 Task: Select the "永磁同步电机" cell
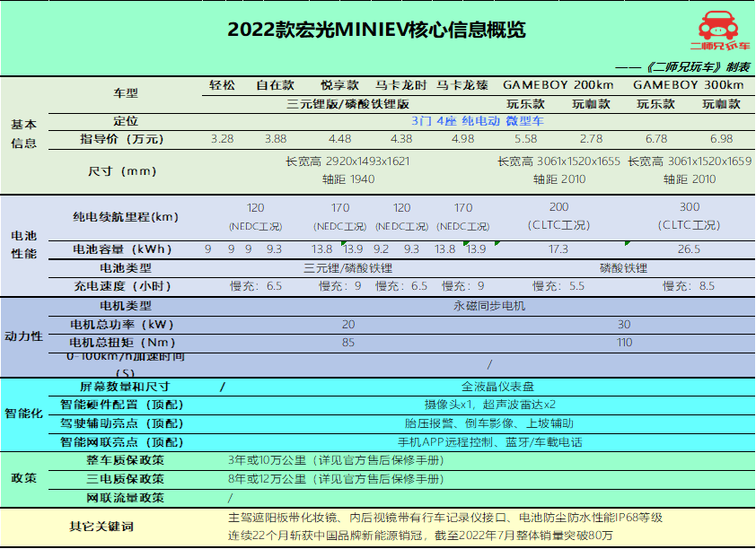(x=489, y=306)
